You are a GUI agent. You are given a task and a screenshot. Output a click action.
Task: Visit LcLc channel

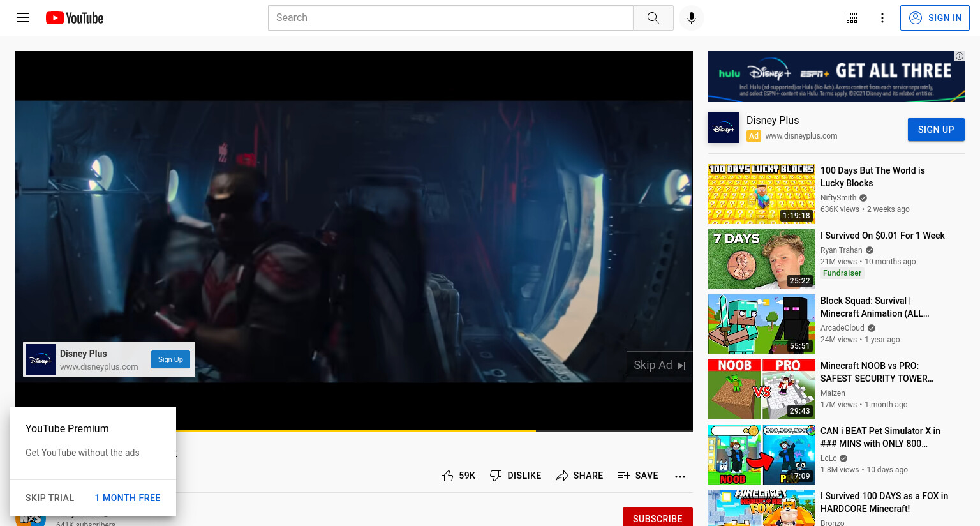coord(828,458)
